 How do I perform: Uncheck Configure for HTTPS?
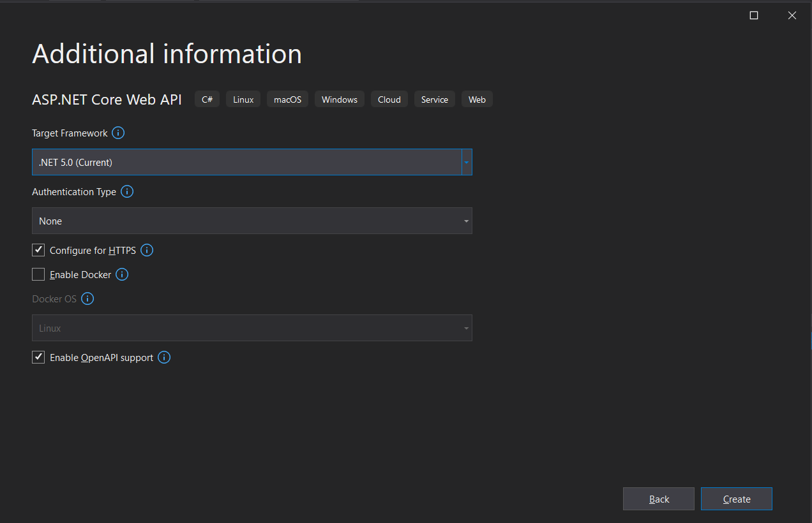[38, 250]
